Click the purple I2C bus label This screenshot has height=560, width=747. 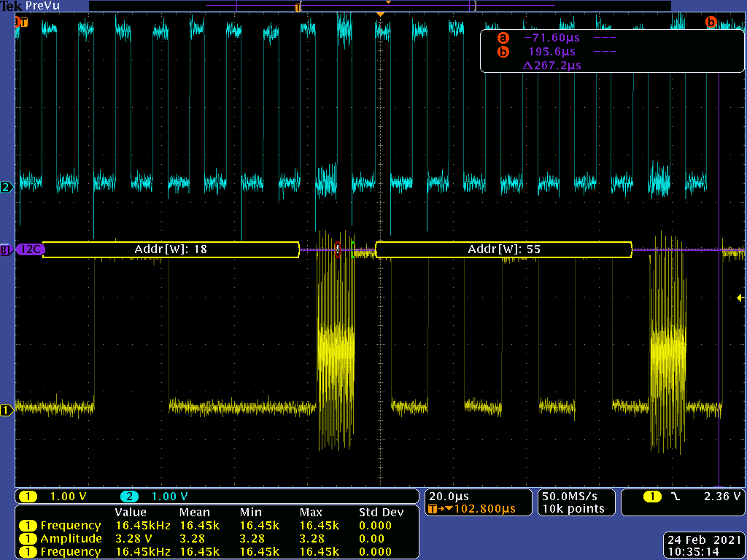click(31, 249)
